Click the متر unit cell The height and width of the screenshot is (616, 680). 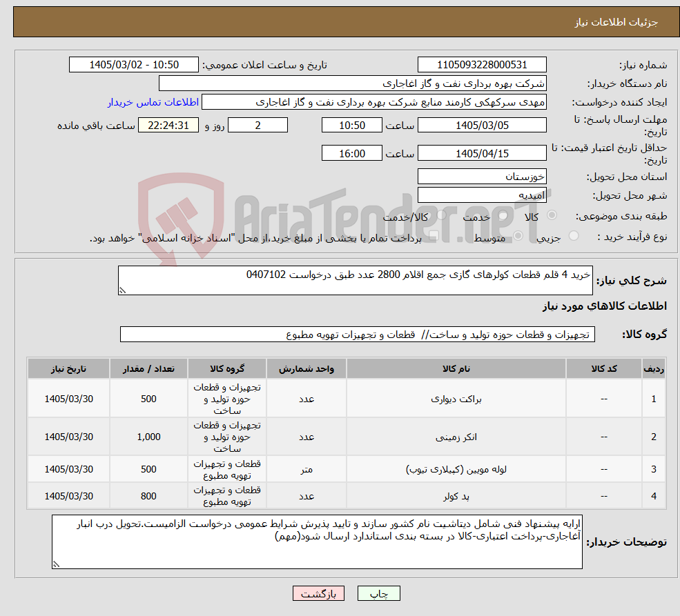[x=307, y=469]
